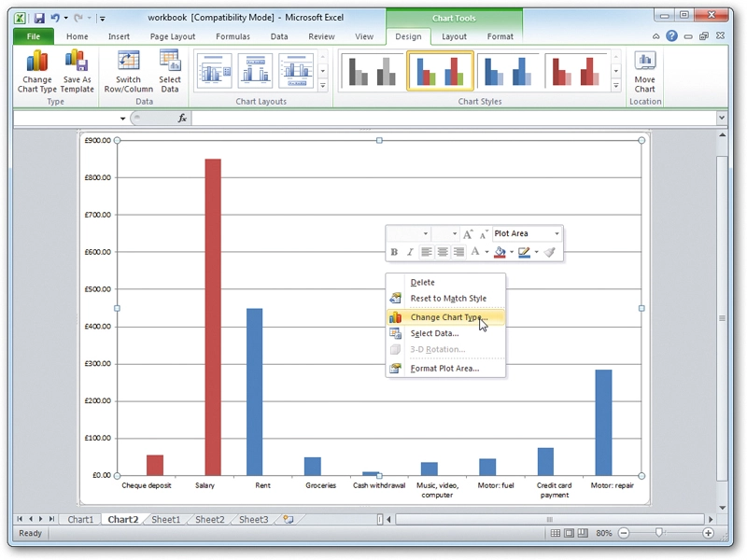747x560 pixels.
Task: Open the Layout ribbon tab
Action: point(454,36)
